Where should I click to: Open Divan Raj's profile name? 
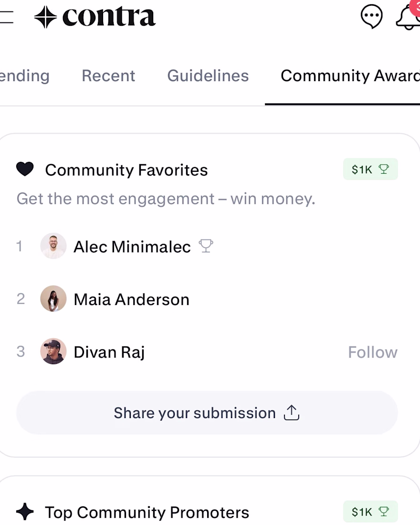coord(109,352)
